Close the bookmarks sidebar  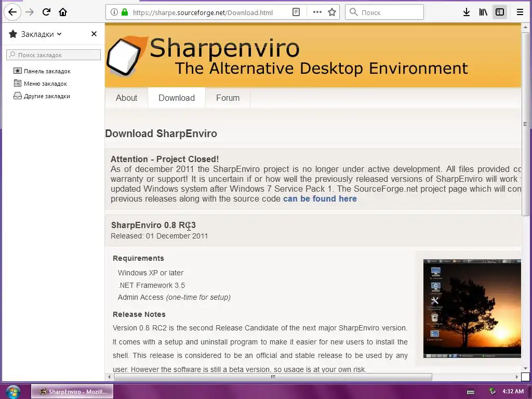pos(94,34)
